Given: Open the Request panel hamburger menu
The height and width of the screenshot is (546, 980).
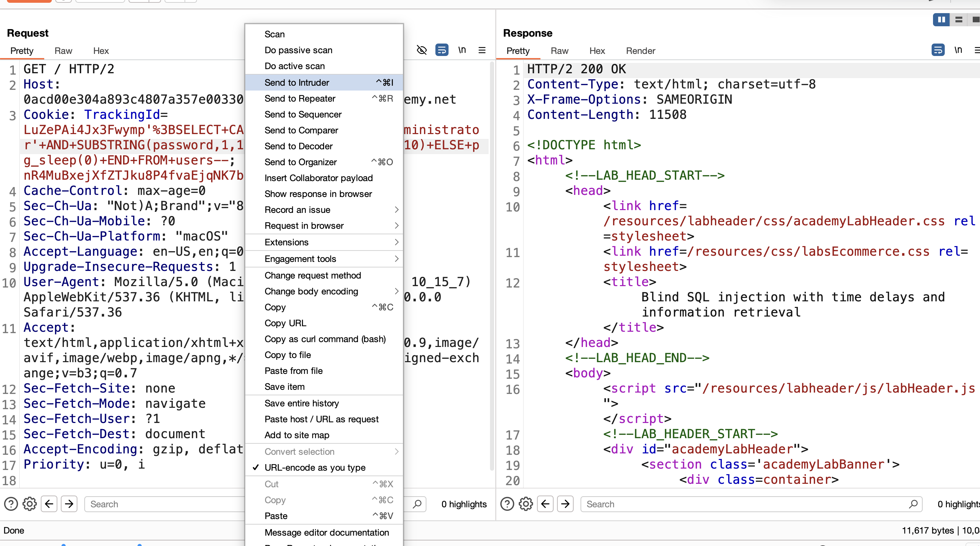Looking at the screenshot, I should (x=482, y=50).
